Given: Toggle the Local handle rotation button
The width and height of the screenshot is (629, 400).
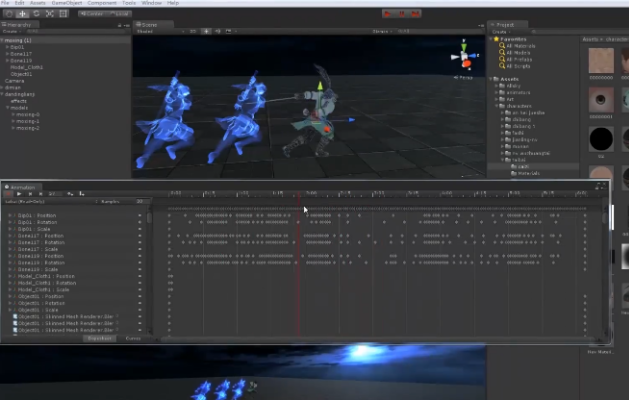Looking at the screenshot, I should pyautogui.click(x=119, y=14).
